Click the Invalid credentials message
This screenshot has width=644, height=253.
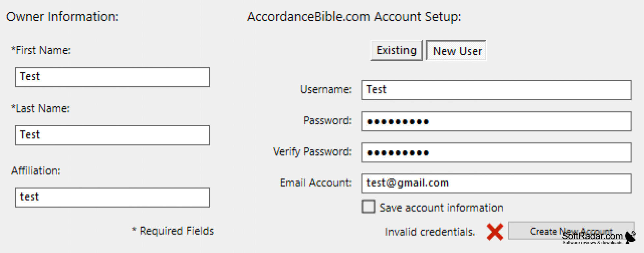point(430,232)
